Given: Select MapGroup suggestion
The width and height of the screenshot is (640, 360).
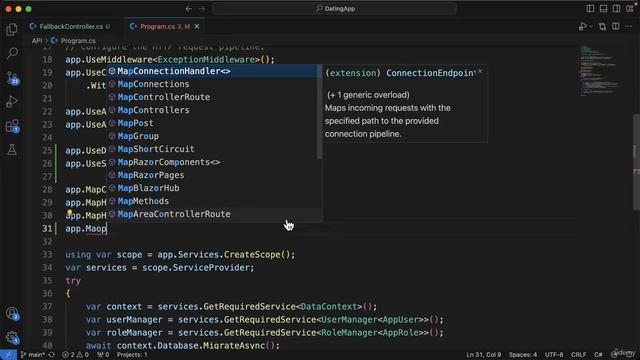Looking at the screenshot, I should (212, 136).
